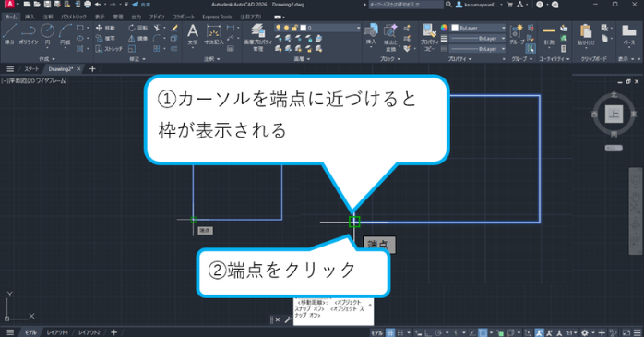Viewport: 644px width, 337px height.
Task: Open the 表示 (View) ribbon tab
Action: coord(100,17)
